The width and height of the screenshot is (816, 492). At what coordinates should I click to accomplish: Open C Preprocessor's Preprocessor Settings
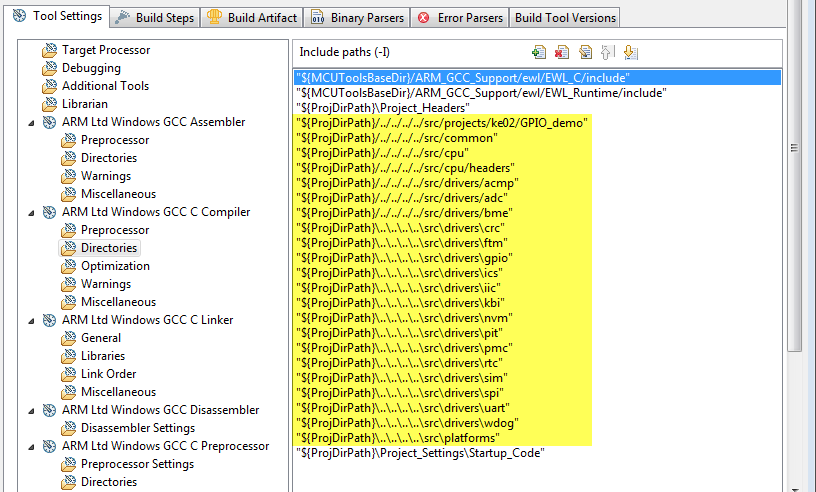pos(137,464)
